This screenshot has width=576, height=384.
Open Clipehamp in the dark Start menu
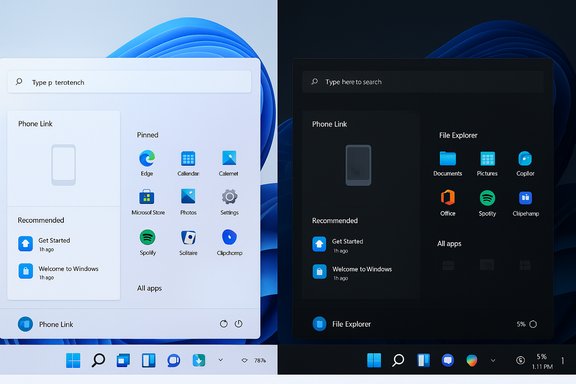pyautogui.click(x=525, y=198)
